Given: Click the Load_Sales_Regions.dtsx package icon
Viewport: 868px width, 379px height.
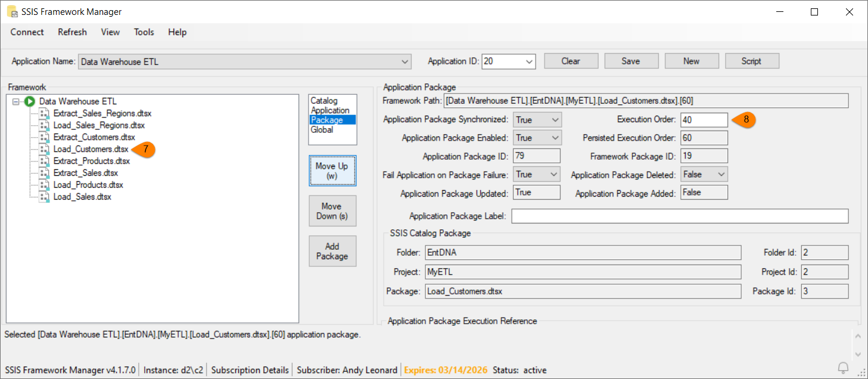Looking at the screenshot, I should 44,125.
